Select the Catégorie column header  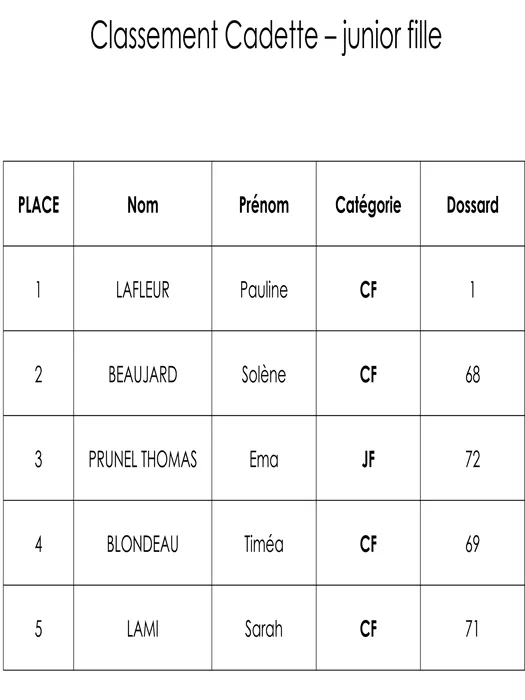[x=368, y=205]
